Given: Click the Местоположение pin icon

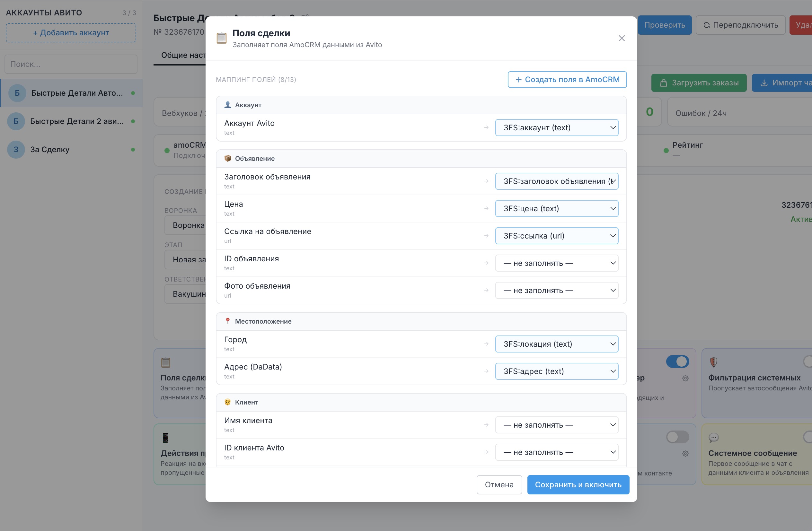Looking at the screenshot, I should [x=227, y=321].
